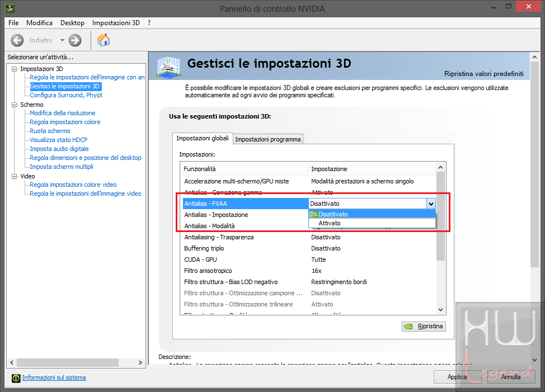Click the 16x anisotropic filter value
The image size is (545, 392).
pyautogui.click(x=317, y=271)
